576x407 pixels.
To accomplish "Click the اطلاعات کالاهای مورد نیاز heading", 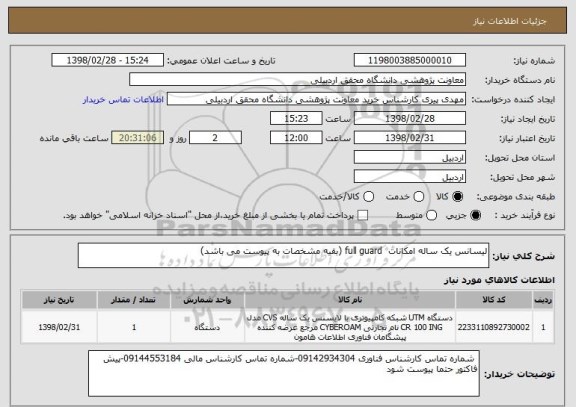I will click(499, 280).
